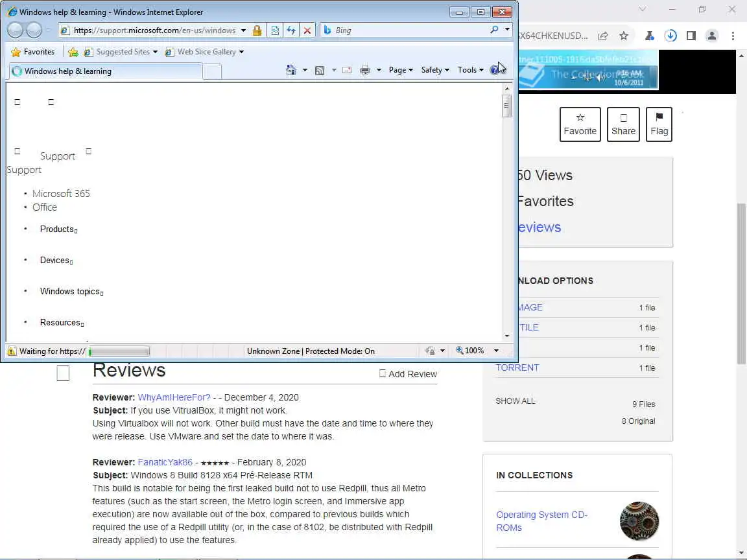747x560 pixels.
Task: Click the Chrome page vertical scrollbar
Action: (741, 283)
